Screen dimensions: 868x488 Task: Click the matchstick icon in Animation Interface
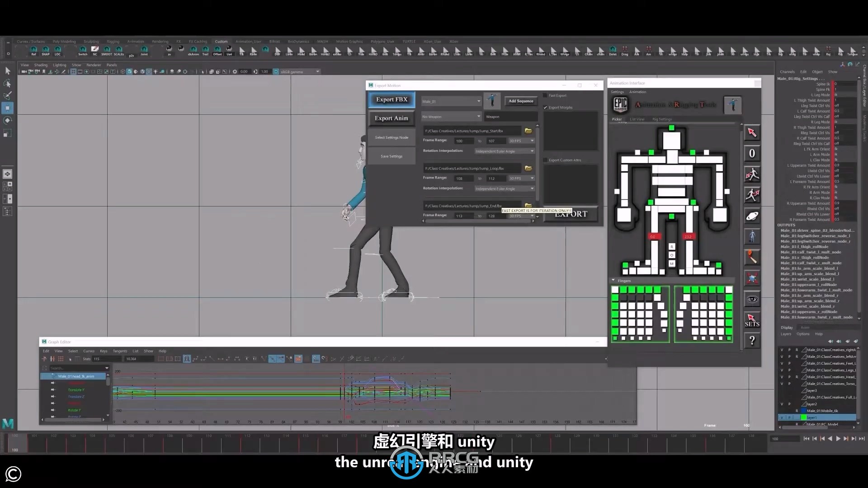[752, 257]
